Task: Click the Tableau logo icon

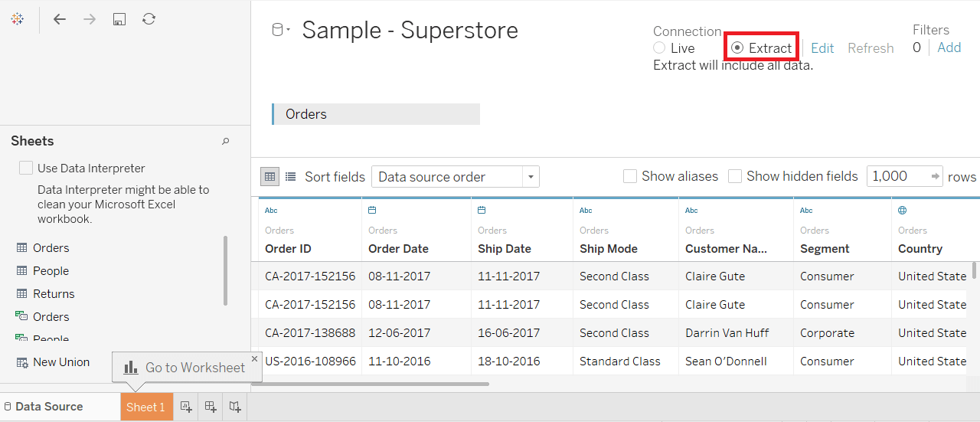Action: tap(18, 19)
